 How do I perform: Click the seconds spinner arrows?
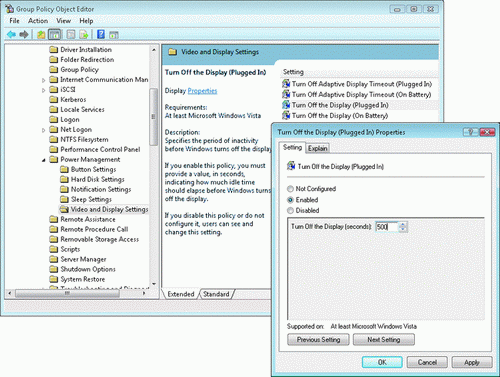(x=403, y=227)
